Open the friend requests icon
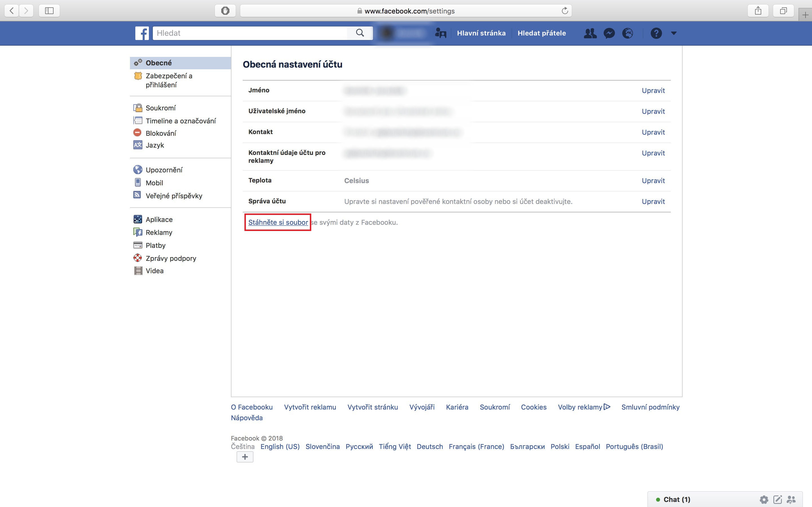Viewport: 812px width, 507px height. (590, 33)
